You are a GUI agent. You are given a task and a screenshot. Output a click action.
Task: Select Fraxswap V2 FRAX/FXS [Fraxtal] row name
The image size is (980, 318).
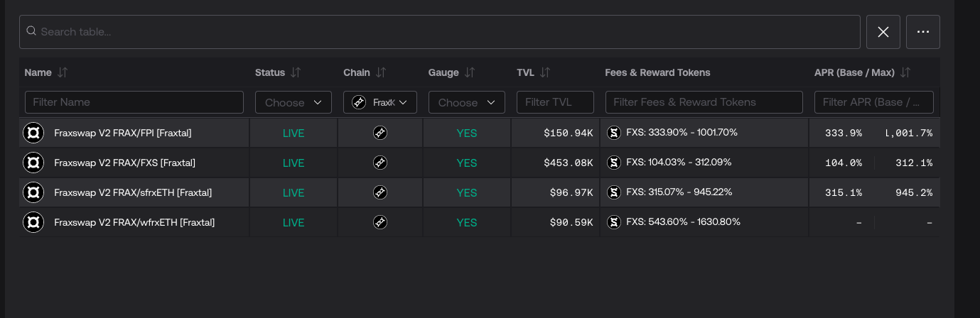pos(125,163)
